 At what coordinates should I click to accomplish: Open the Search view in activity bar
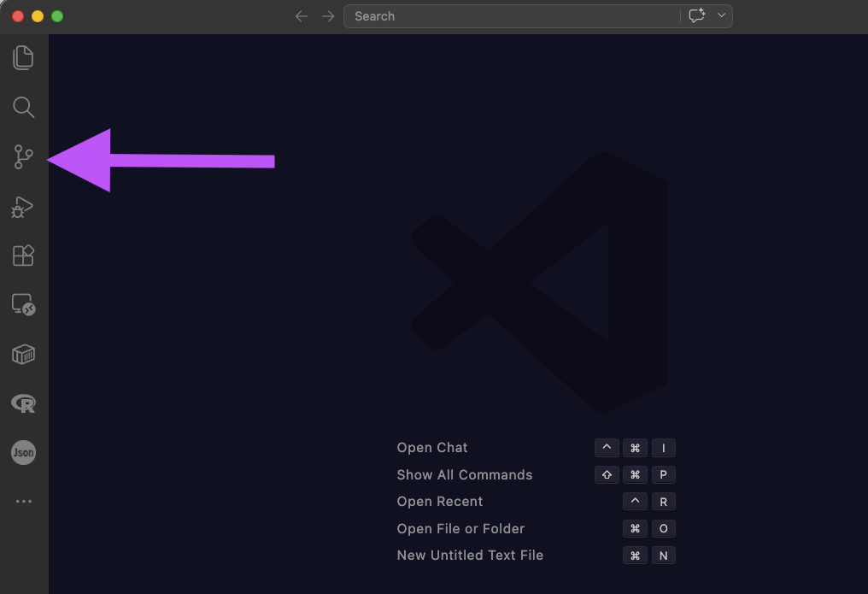click(x=23, y=108)
